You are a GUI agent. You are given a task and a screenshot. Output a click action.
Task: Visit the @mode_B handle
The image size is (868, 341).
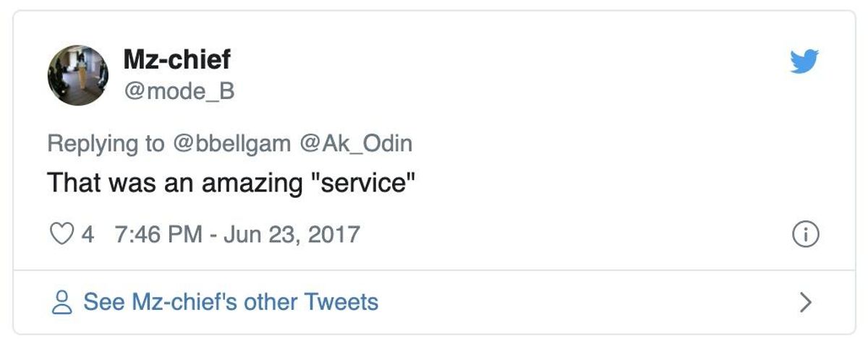click(x=179, y=92)
